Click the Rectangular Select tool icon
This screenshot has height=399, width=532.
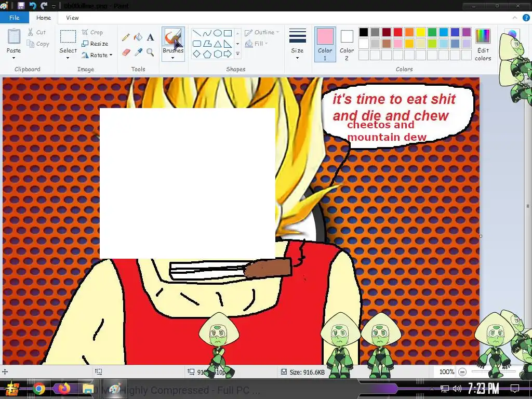pyautogui.click(x=68, y=37)
